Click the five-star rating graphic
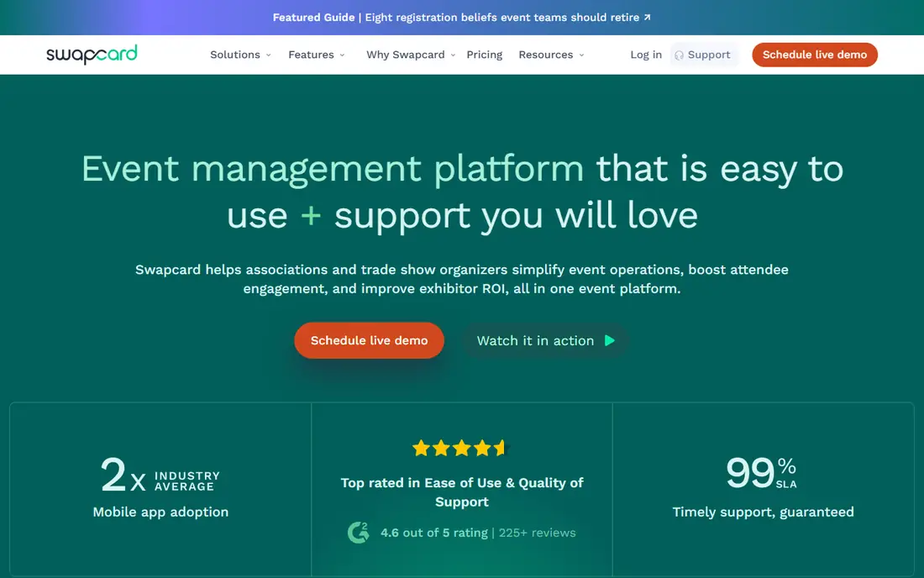The width and height of the screenshot is (924, 578). tap(459, 449)
